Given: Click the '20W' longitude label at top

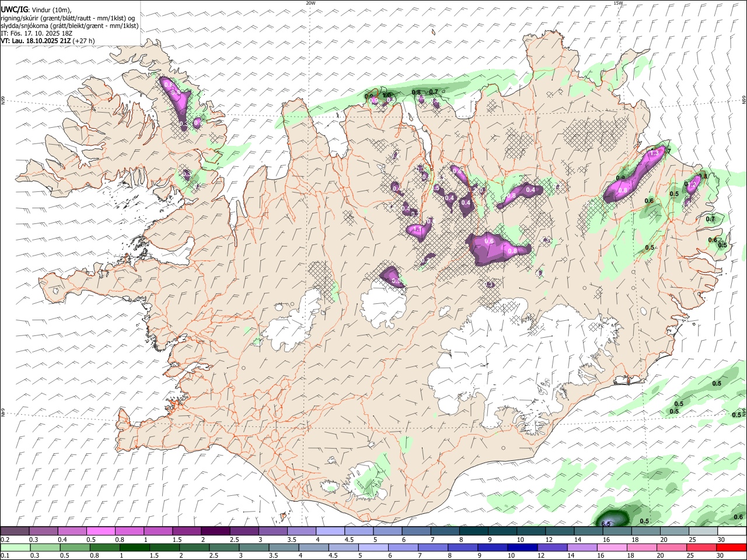Looking at the screenshot, I should tap(310, 3).
